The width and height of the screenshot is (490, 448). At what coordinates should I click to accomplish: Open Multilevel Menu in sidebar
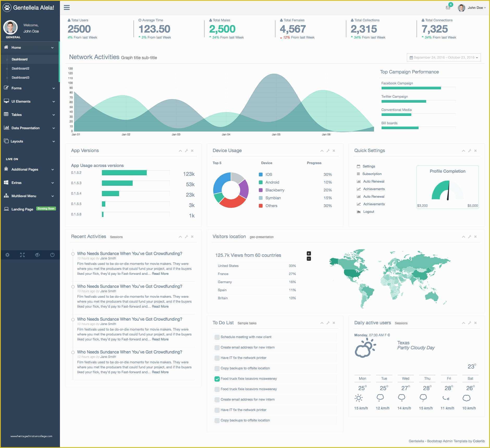coord(30,196)
